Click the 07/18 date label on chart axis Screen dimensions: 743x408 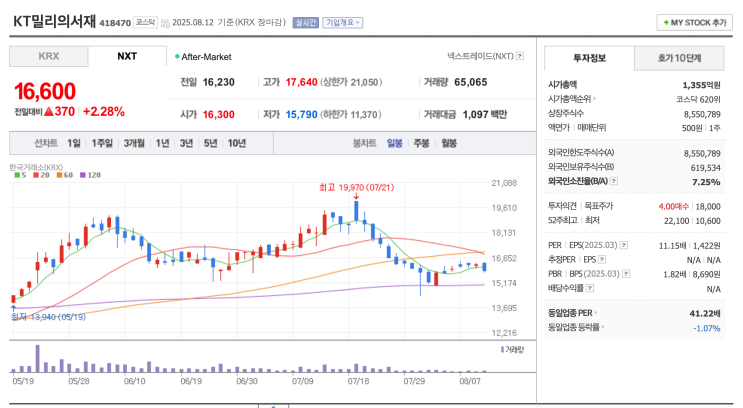(359, 381)
